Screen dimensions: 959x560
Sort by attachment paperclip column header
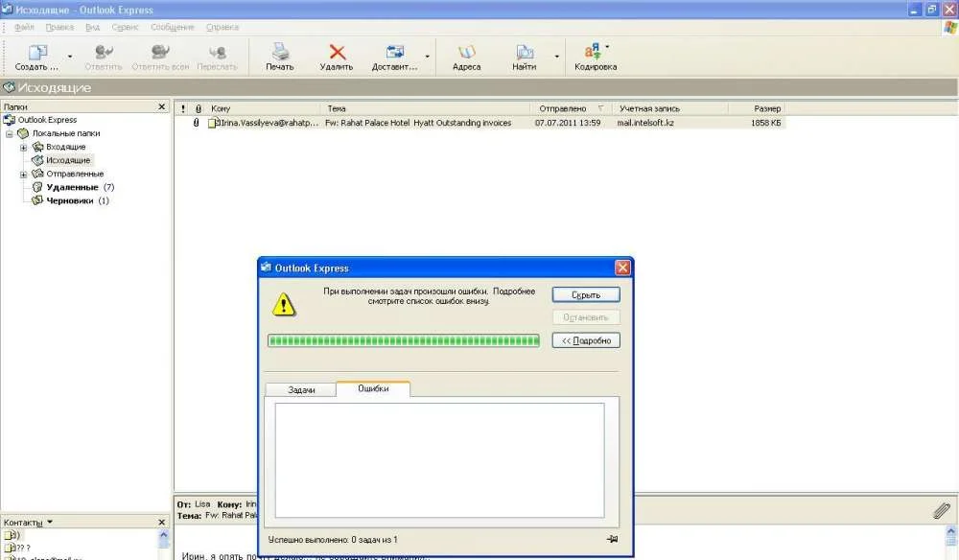199,108
